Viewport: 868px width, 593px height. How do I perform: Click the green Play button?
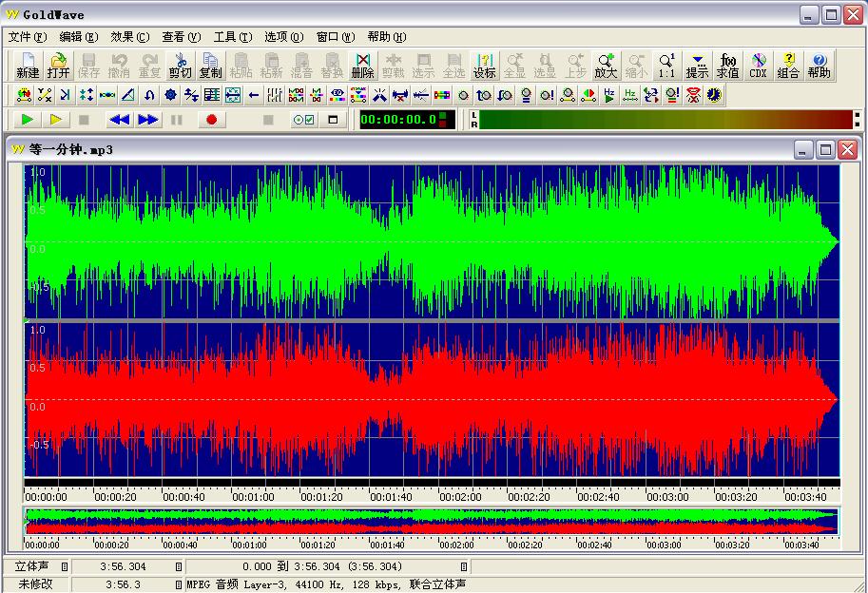[x=27, y=120]
